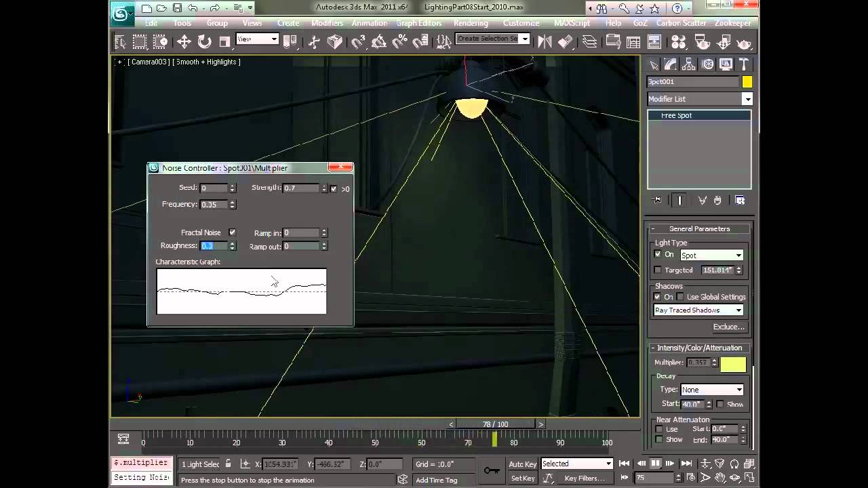Open the Spot light type dropdown
The image size is (868, 488).
(712, 256)
